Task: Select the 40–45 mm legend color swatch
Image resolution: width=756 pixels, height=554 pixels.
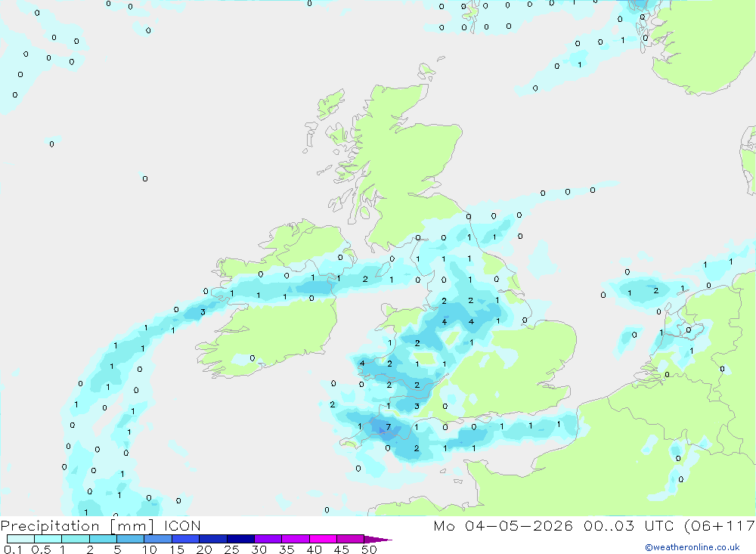Action: pos(323,539)
